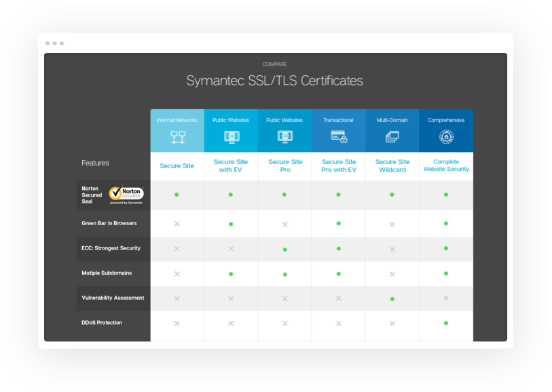Click X mark for Green Bar under Secure Site
This screenshot has height=392, width=552.
pyautogui.click(x=177, y=224)
